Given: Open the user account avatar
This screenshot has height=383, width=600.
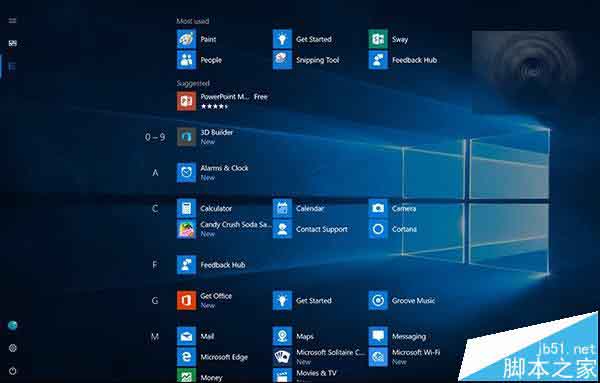Looking at the screenshot, I should (x=13, y=325).
